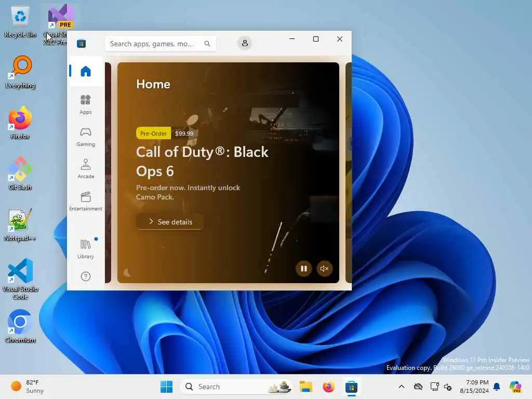Screen dimensions: 532x399
Task: Click the cloud sync-off tray icon
Action: pyautogui.click(x=418, y=387)
